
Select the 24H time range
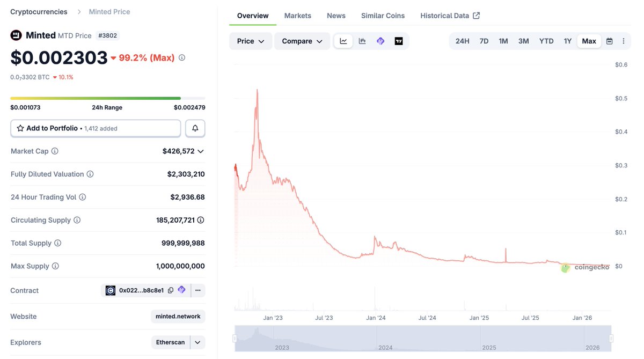[x=463, y=41]
